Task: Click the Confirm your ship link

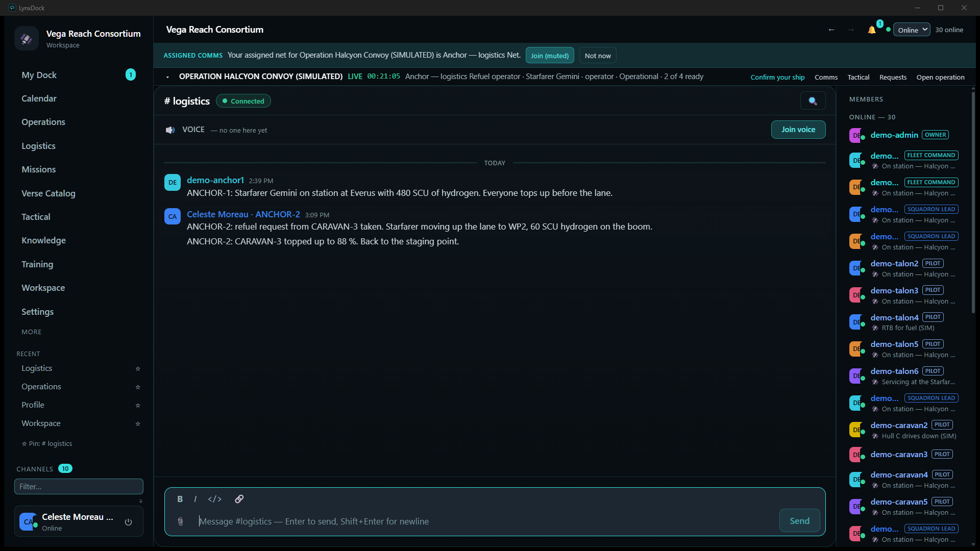Action: [x=777, y=77]
